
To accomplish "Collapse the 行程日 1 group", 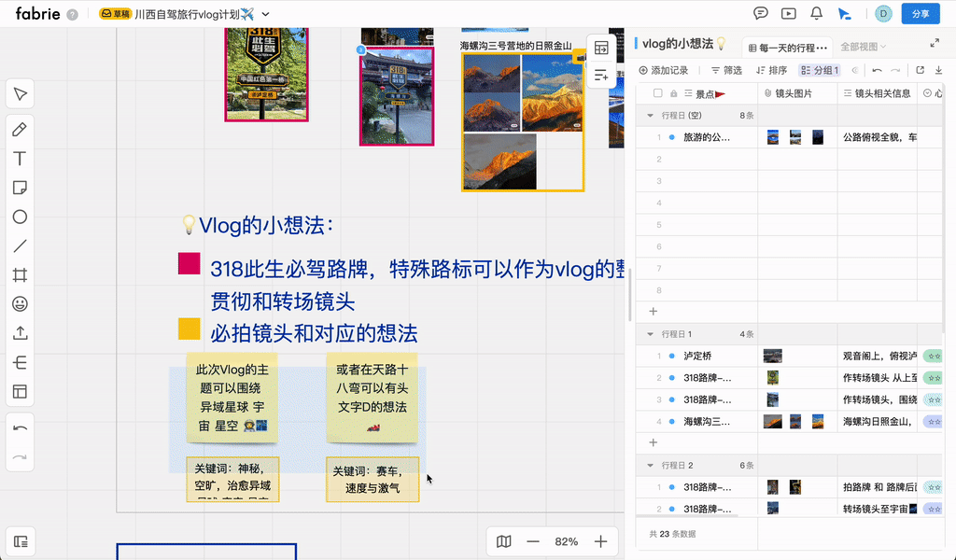I will [x=650, y=334].
